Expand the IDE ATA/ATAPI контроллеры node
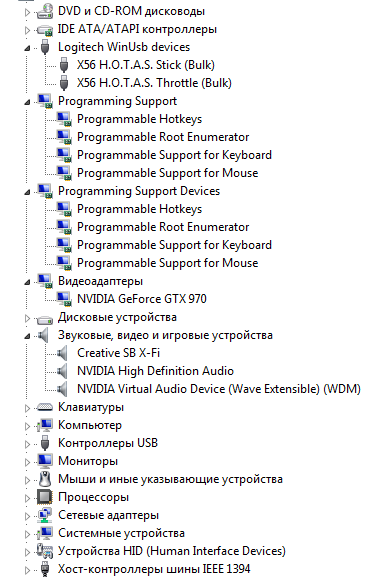Screen dimensions: 382x578 coord(27,30)
